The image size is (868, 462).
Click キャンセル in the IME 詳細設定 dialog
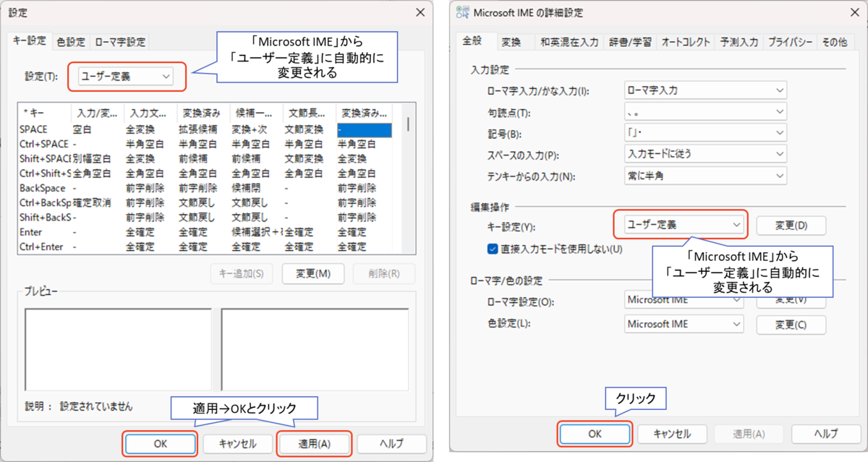pyautogui.click(x=672, y=433)
